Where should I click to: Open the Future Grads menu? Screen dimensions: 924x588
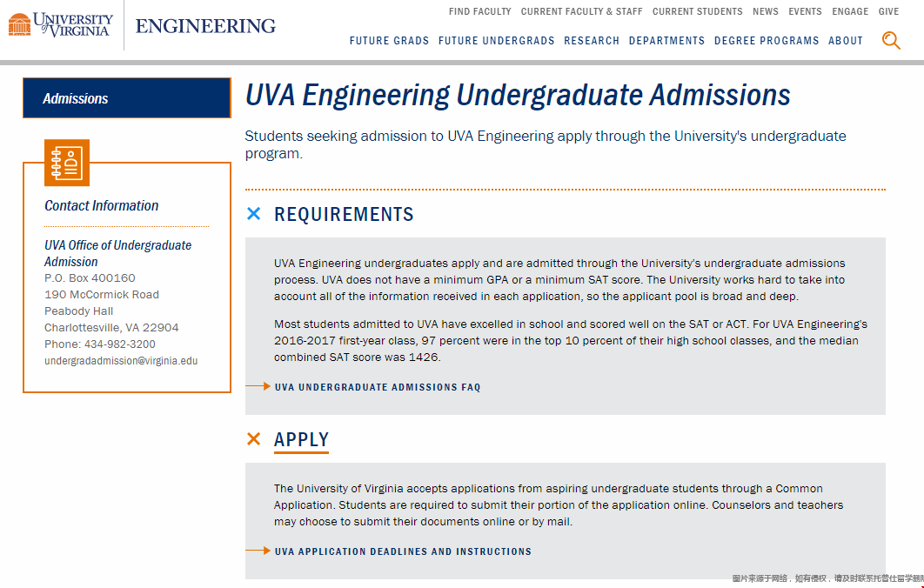tap(389, 41)
